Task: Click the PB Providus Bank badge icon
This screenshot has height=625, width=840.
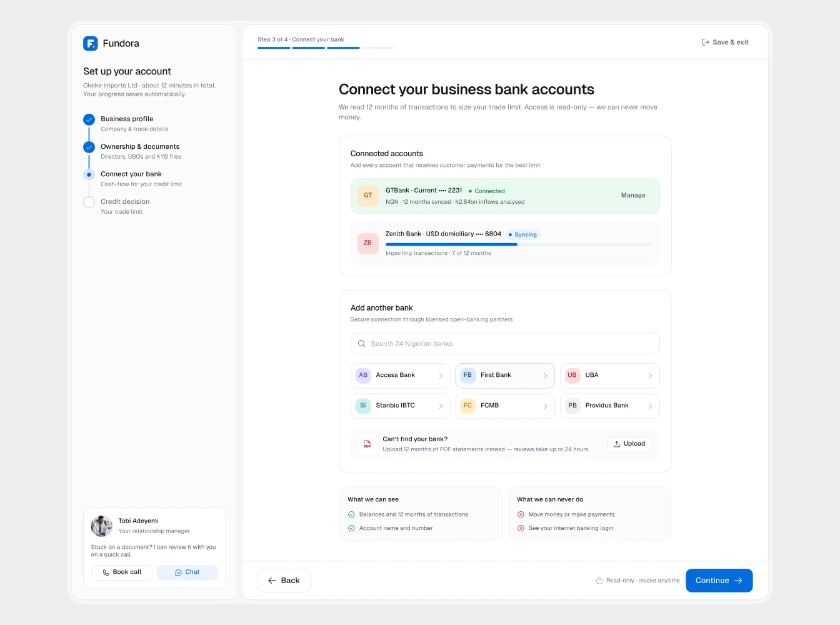Action: 572,406
